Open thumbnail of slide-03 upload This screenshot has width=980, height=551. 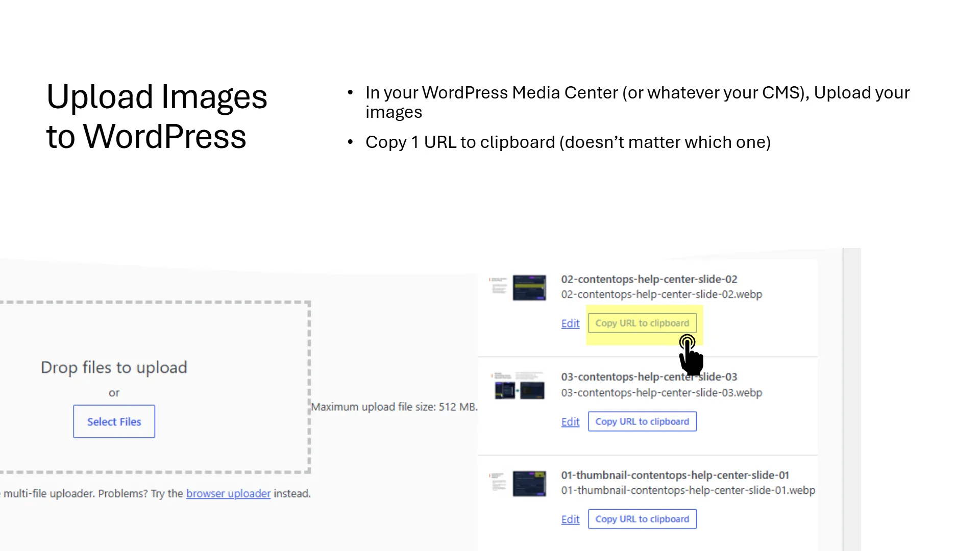tap(518, 385)
